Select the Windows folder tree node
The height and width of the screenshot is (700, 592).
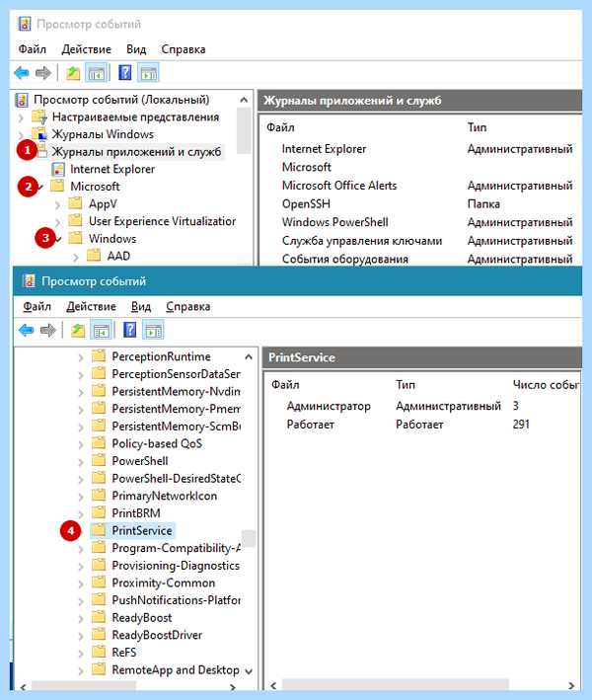(x=111, y=238)
